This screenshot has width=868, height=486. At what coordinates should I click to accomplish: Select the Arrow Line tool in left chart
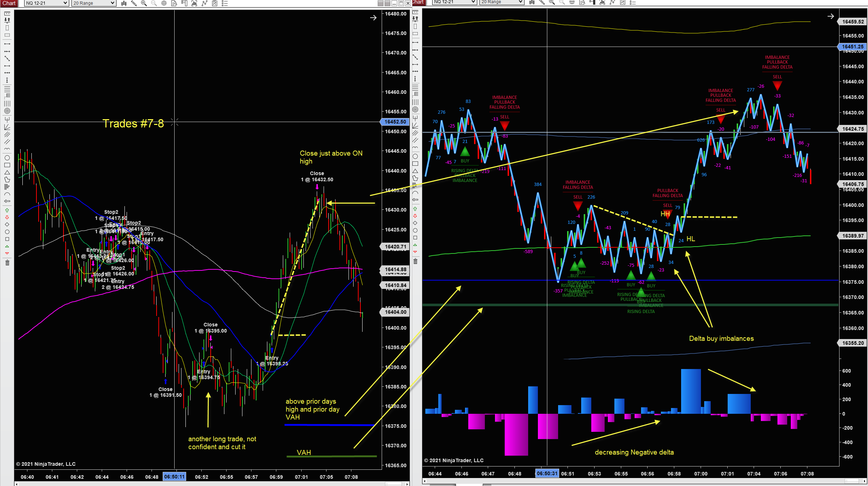7,66
